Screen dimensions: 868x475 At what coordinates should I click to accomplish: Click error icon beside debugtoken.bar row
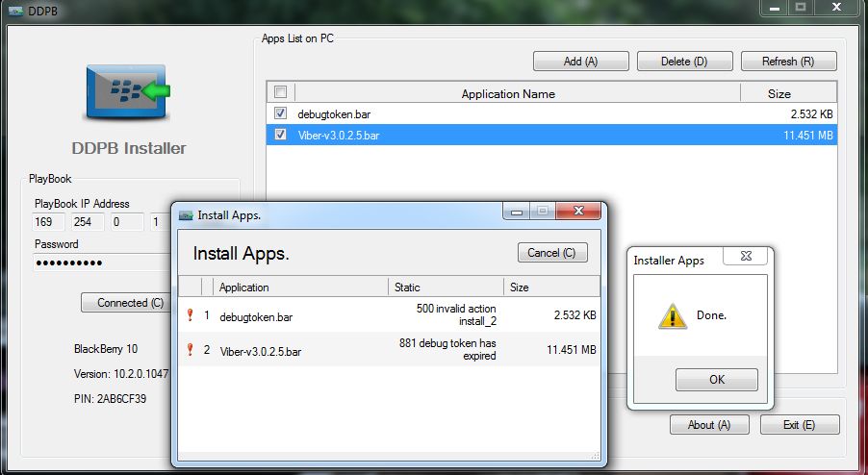click(x=190, y=315)
